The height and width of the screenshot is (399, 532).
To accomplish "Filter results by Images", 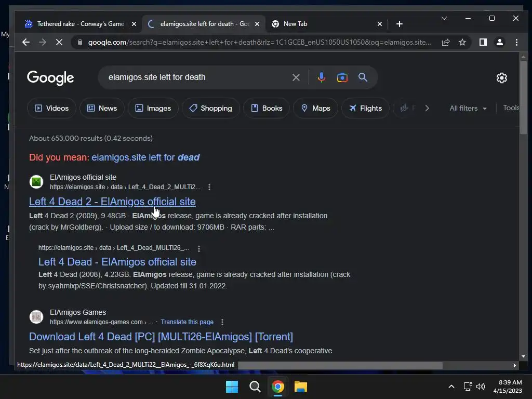I will [x=153, y=108].
